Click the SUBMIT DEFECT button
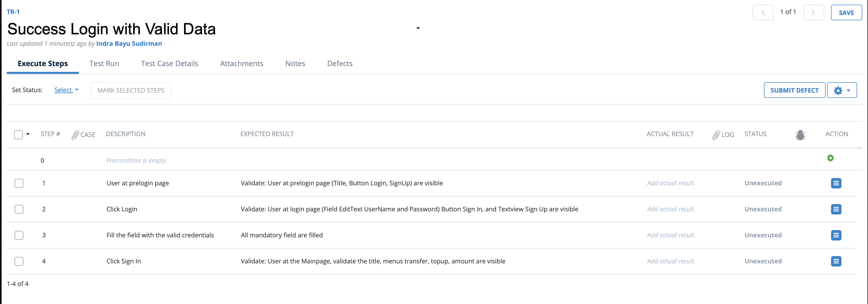The width and height of the screenshot is (868, 304). point(795,90)
